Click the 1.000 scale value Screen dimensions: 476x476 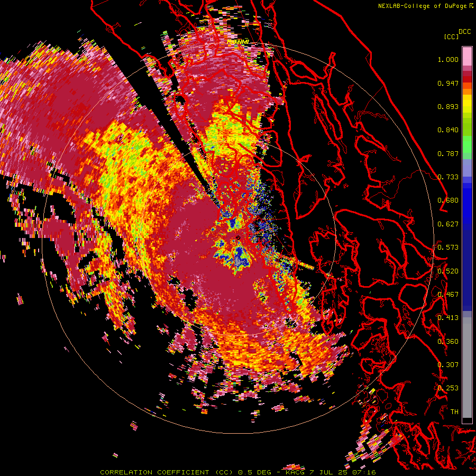pos(448,59)
